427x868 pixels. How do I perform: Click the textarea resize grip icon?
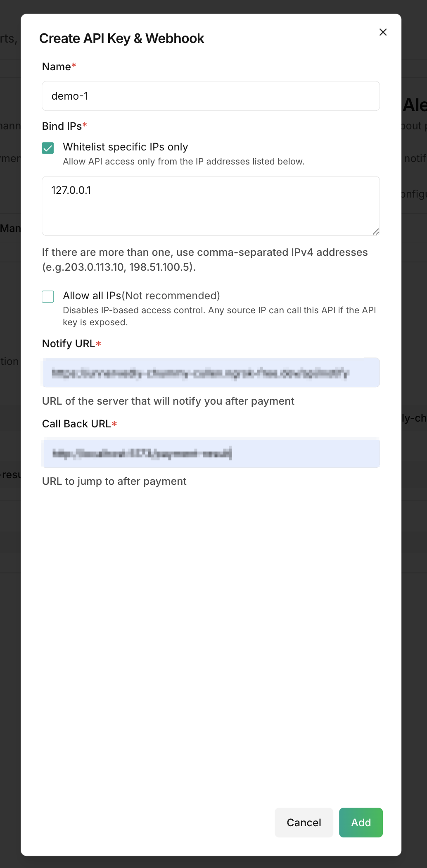coord(375,231)
